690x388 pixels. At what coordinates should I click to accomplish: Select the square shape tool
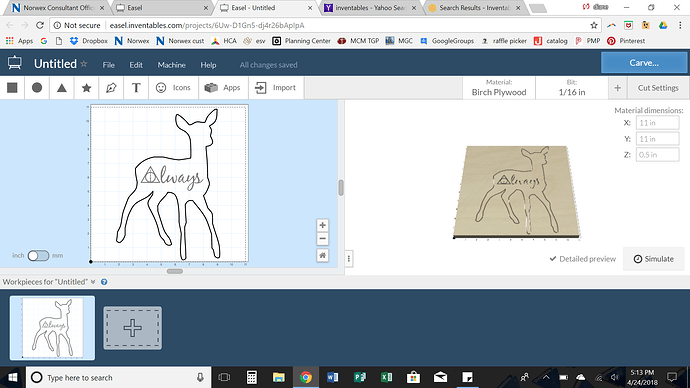12,88
